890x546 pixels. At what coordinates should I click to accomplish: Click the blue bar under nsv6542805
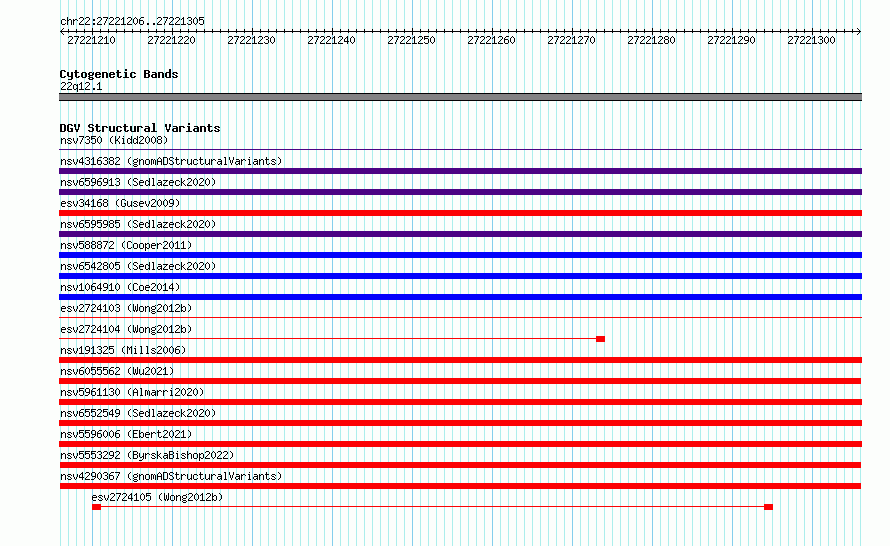pos(460,276)
